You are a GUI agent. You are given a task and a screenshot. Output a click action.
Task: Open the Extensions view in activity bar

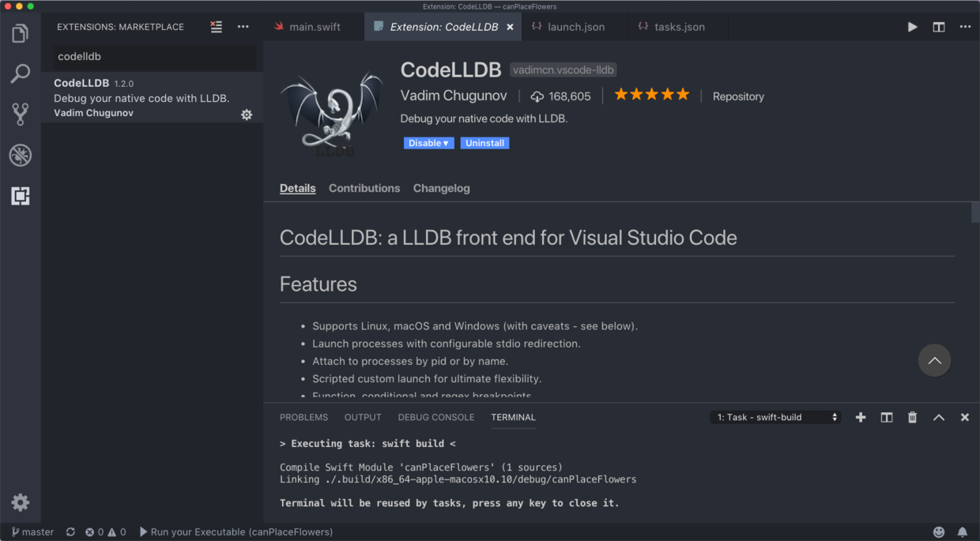21,196
